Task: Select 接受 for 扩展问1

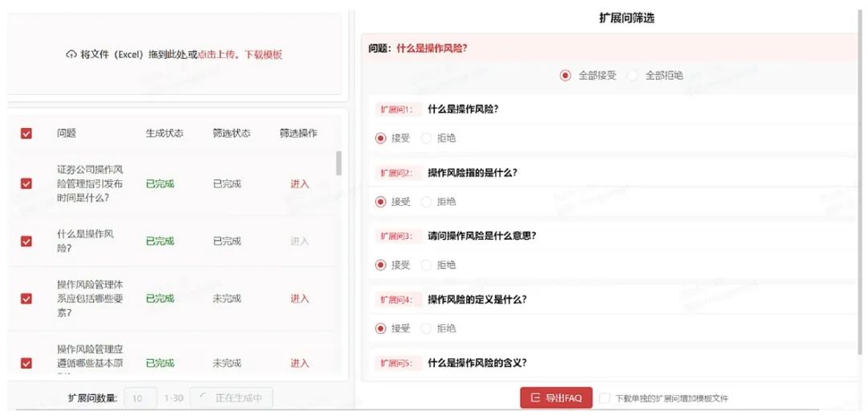Action: pos(380,138)
